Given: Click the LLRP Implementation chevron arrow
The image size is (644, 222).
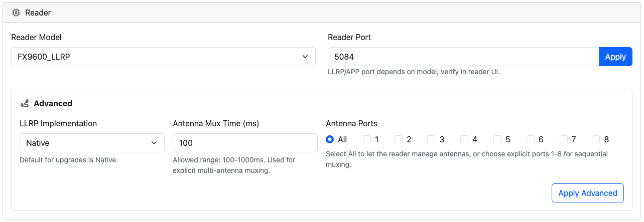Looking at the screenshot, I should [x=154, y=143].
